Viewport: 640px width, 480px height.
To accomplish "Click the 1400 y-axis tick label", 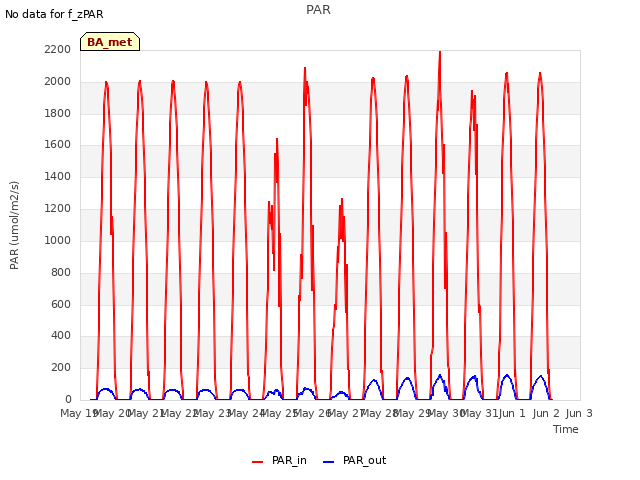I will point(58,176).
